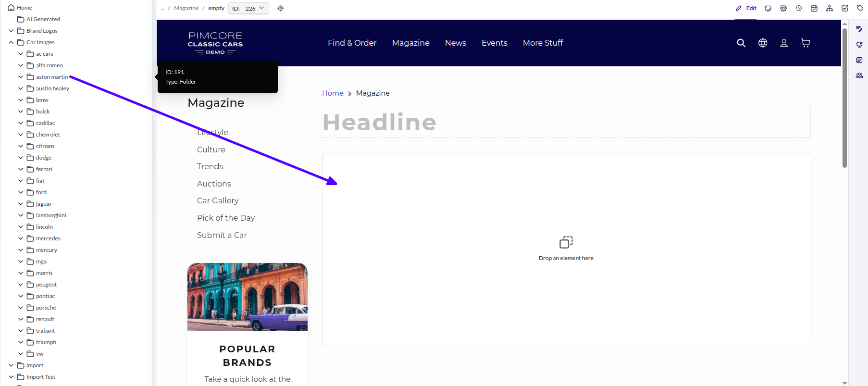This screenshot has height=386, width=868.
Task: Expand the porsche folder chevron
Action: pos(21,308)
